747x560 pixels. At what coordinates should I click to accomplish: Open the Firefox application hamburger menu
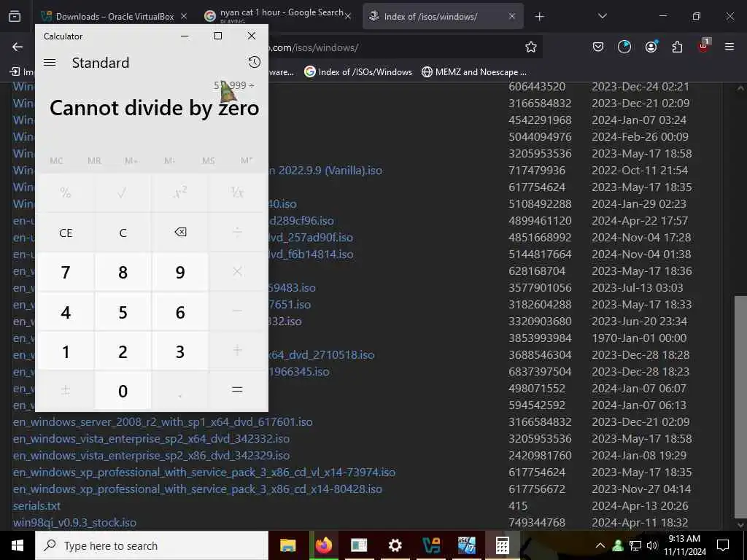pos(729,47)
